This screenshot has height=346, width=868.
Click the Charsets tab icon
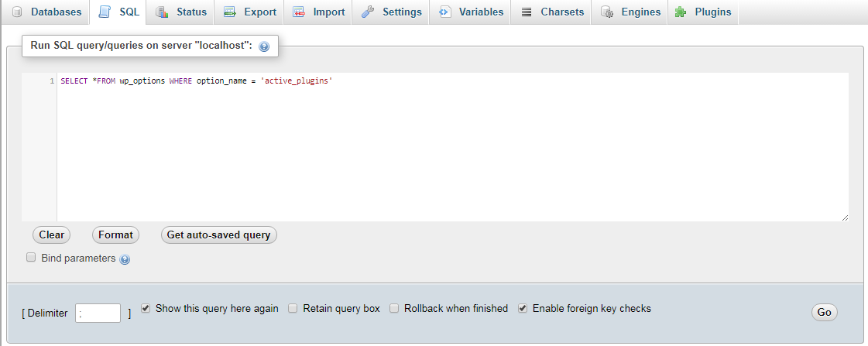[x=527, y=12]
